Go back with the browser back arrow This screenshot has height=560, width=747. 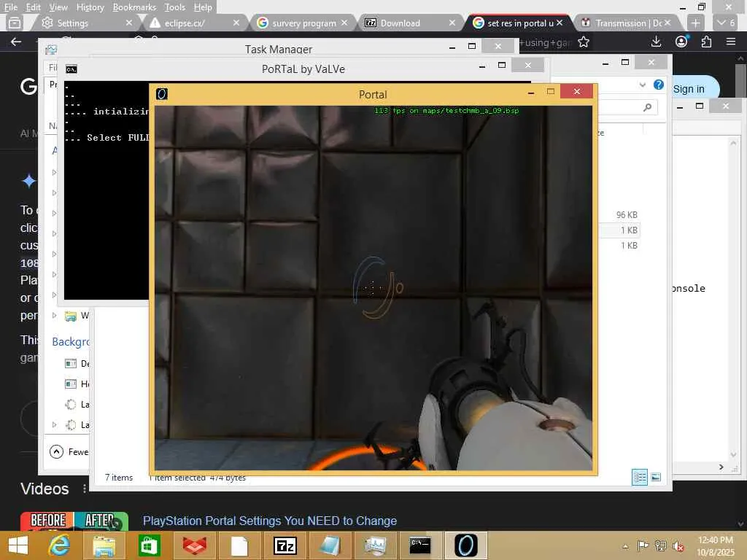pyautogui.click(x=16, y=42)
